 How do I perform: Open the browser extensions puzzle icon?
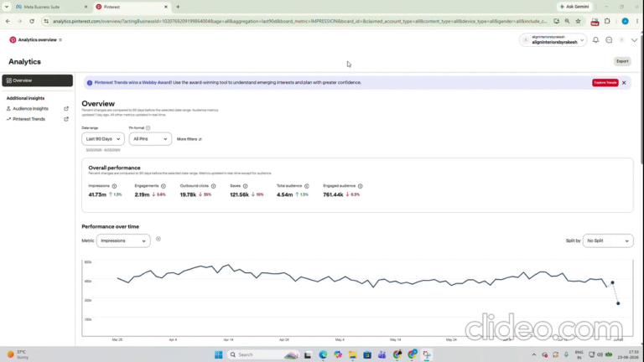coord(607,21)
